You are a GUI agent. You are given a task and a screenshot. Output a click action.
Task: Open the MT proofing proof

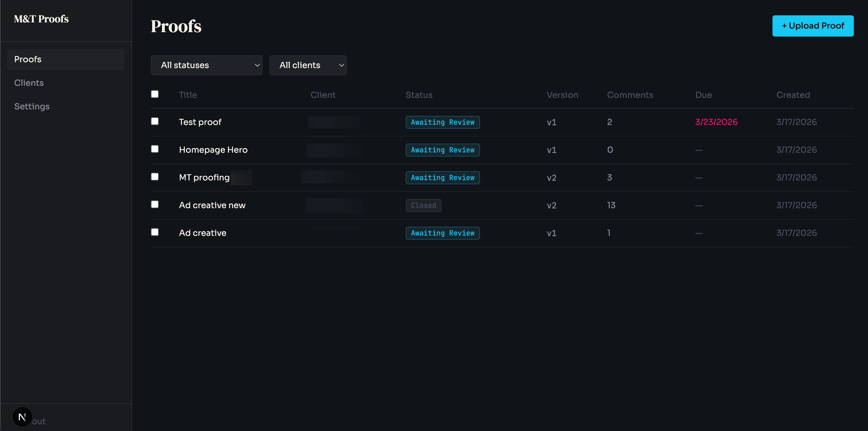(x=204, y=177)
